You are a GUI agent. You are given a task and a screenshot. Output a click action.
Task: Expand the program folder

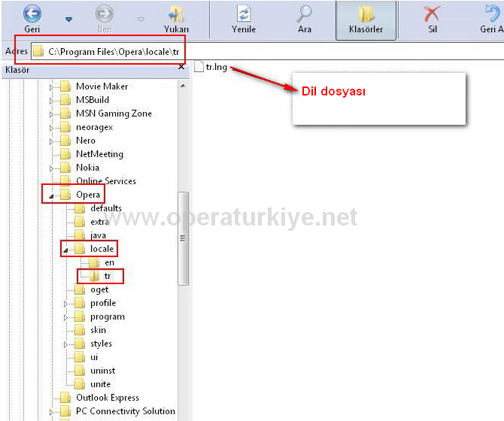click(65, 317)
